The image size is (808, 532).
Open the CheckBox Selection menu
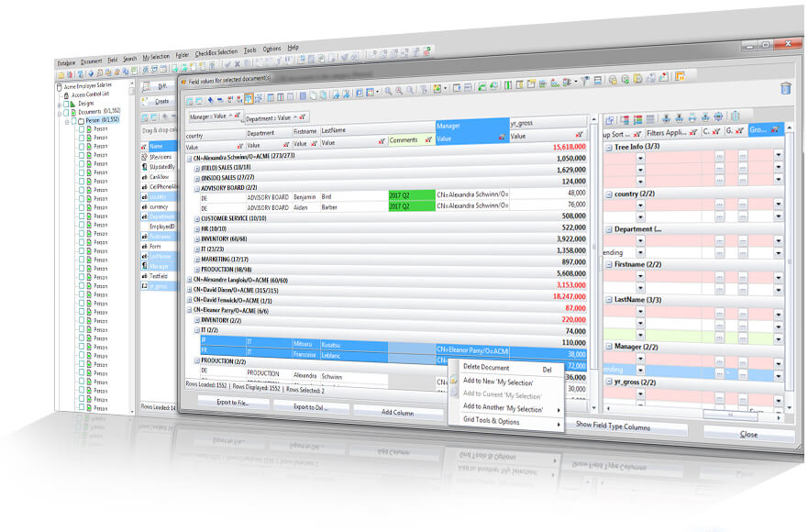pyautogui.click(x=216, y=52)
